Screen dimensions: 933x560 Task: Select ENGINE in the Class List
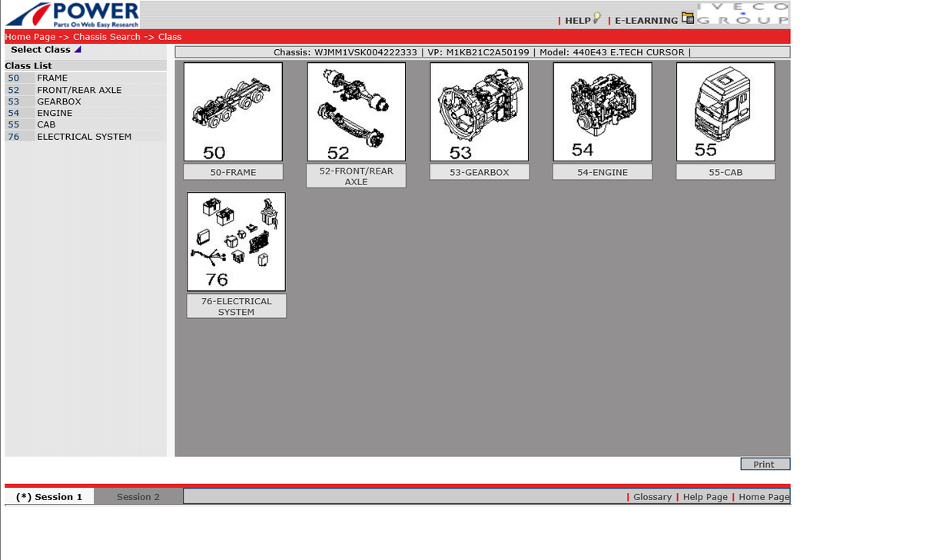(x=55, y=113)
